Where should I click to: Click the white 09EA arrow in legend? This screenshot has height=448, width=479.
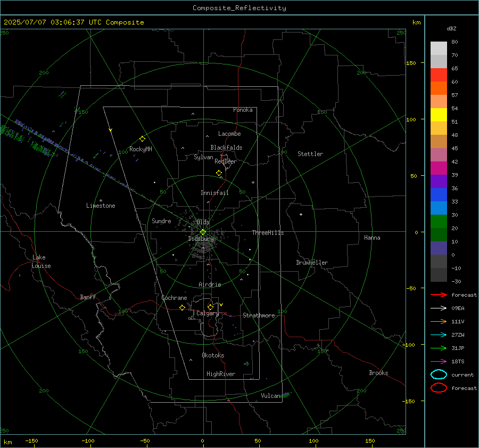[x=439, y=308]
